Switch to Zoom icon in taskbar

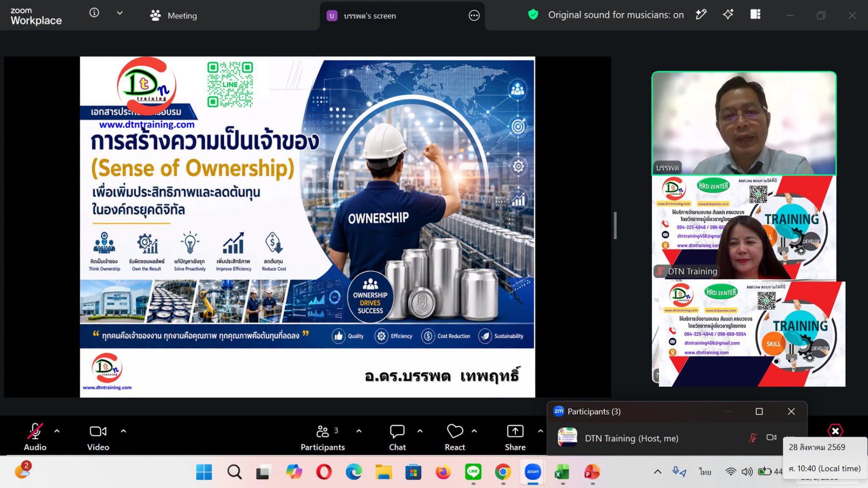533,472
